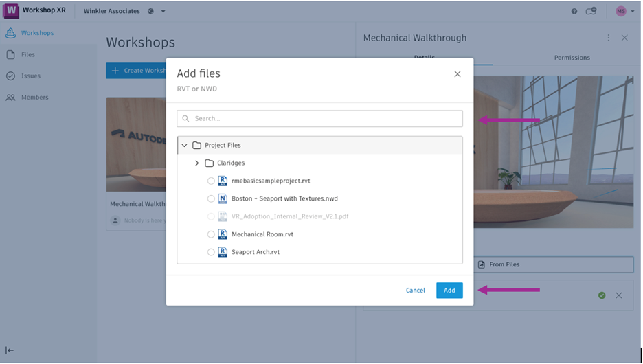Click the file name VR_Adoption_Internal_Review_V2.1.pdf
This screenshot has height=364, width=643.
[290, 216]
